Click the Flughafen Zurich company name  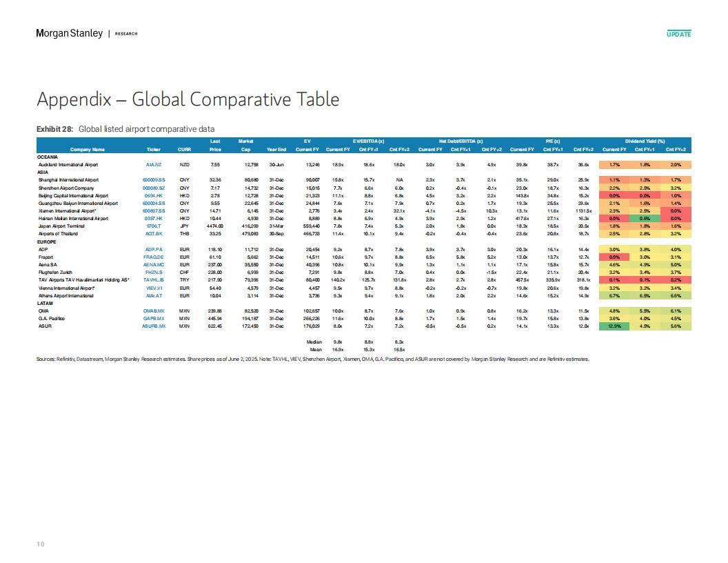pyautogui.click(x=55, y=273)
